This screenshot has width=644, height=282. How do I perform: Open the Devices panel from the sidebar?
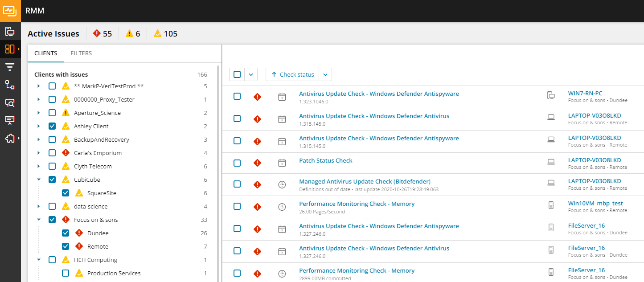coord(11,31)
